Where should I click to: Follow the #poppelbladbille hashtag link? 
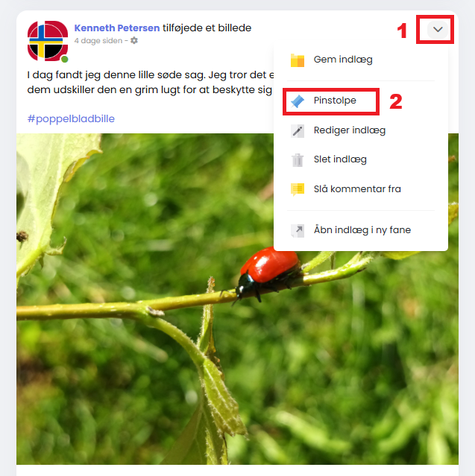click(71, 118)
